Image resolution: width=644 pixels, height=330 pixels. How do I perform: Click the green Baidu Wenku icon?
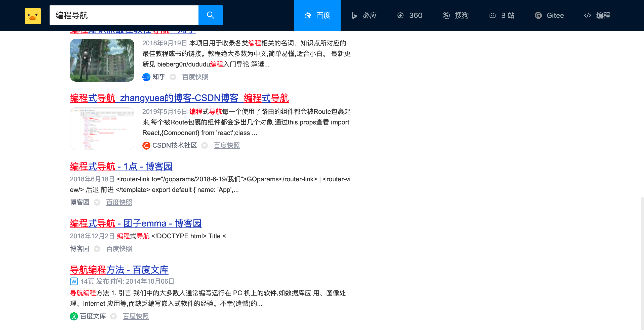point(74,316)
